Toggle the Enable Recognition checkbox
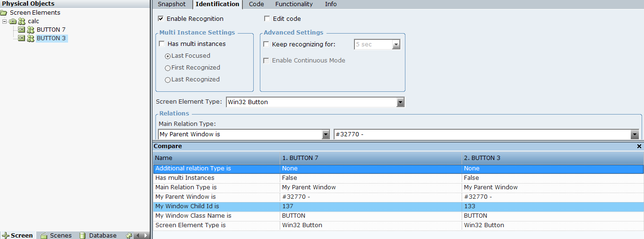 [x=161, y=19]
